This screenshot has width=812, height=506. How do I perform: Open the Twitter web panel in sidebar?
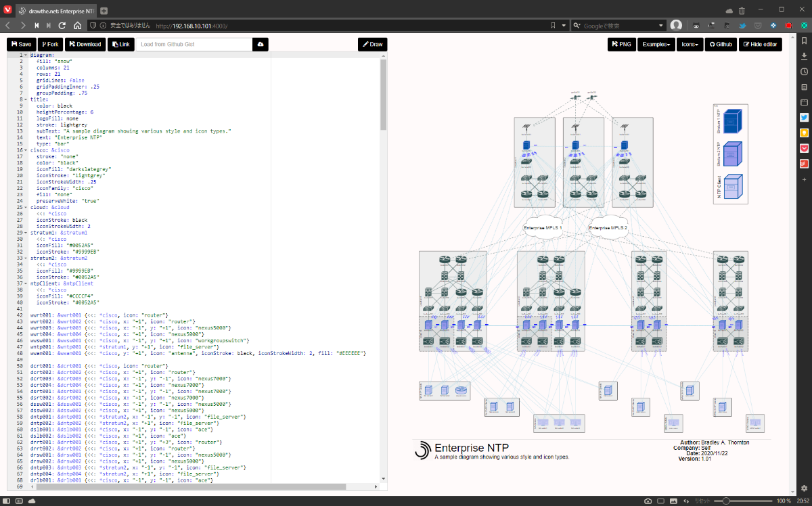tap(804, 117)
